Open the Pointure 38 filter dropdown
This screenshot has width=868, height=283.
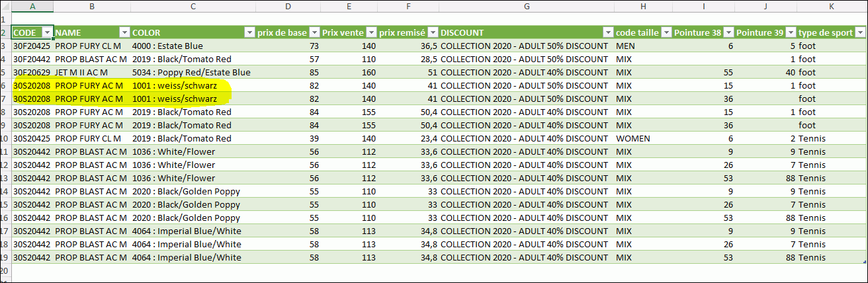point(729,32)
